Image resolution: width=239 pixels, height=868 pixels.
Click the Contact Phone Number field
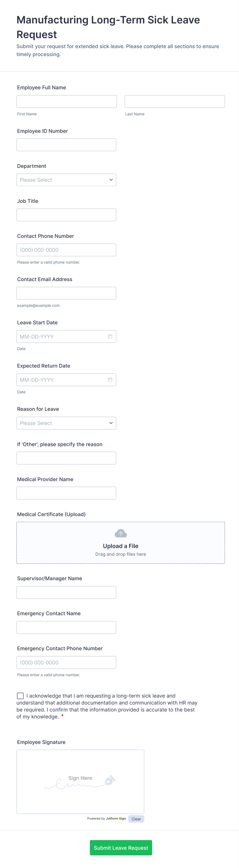click(66, 250)
